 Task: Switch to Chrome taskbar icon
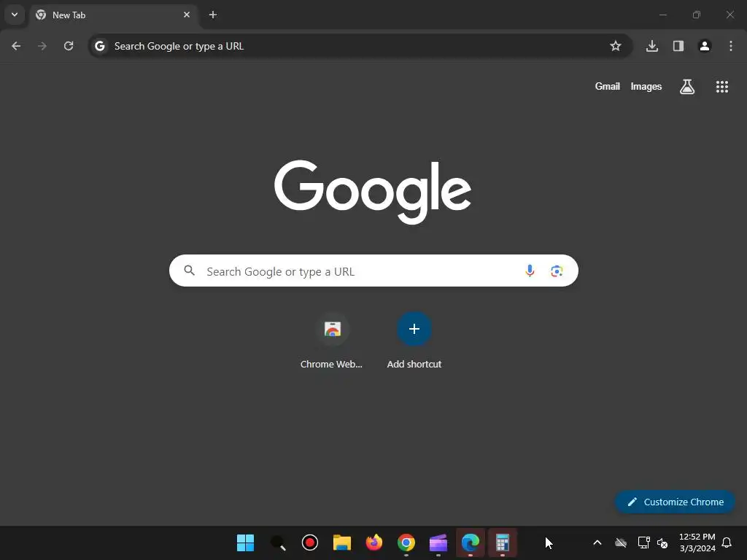406,542
